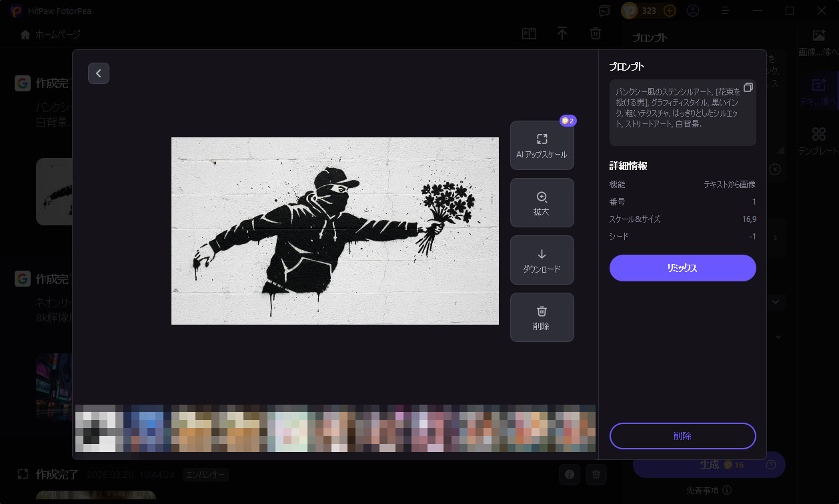This screenshot has height=504, width=839.
Task: Click the info icon beside the エンハンサー entry
Action: coord(569,474)
